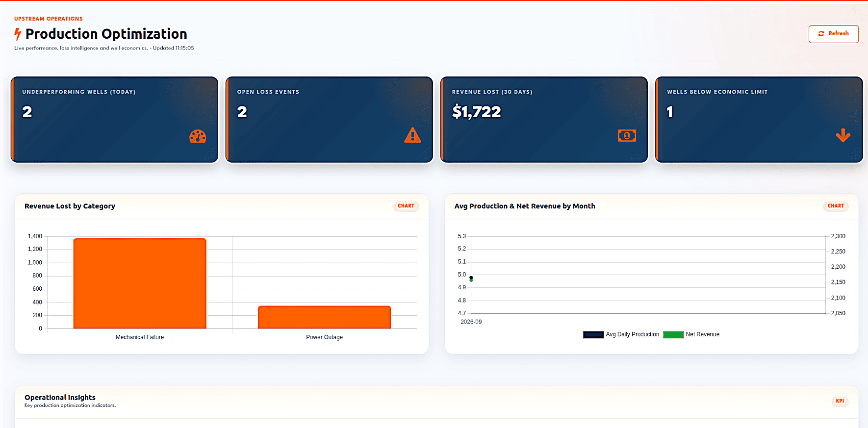This screenshot has width=868, height=428.
Task: Click the Mechanical Failure bar
Action: [x=140, y=283]
